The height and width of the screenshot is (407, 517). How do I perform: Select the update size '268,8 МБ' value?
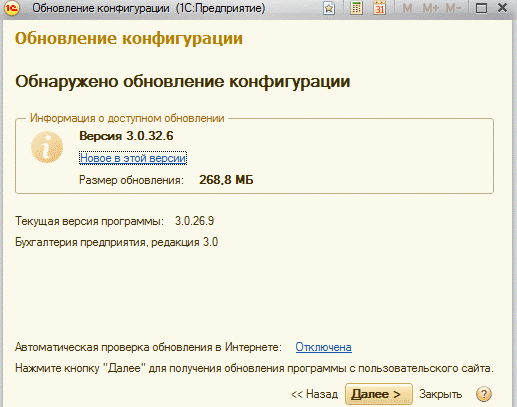[x=226, y=180]
